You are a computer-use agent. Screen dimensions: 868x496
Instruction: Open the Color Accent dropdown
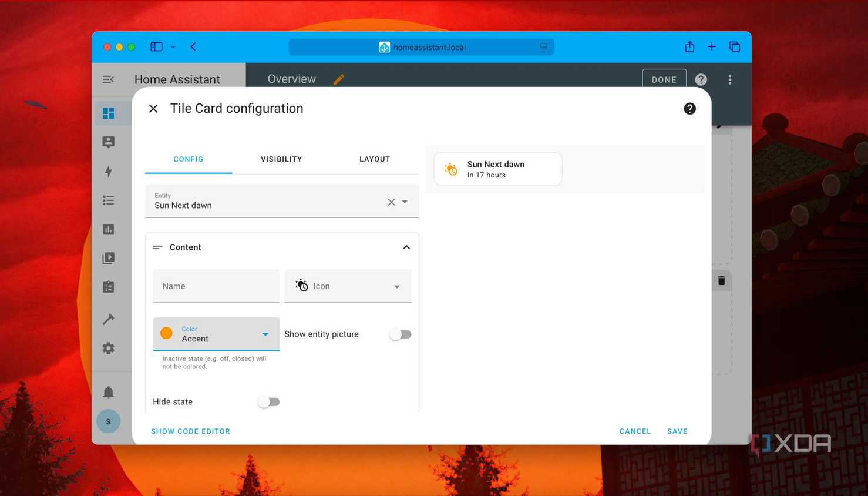[x=216, y=334]
